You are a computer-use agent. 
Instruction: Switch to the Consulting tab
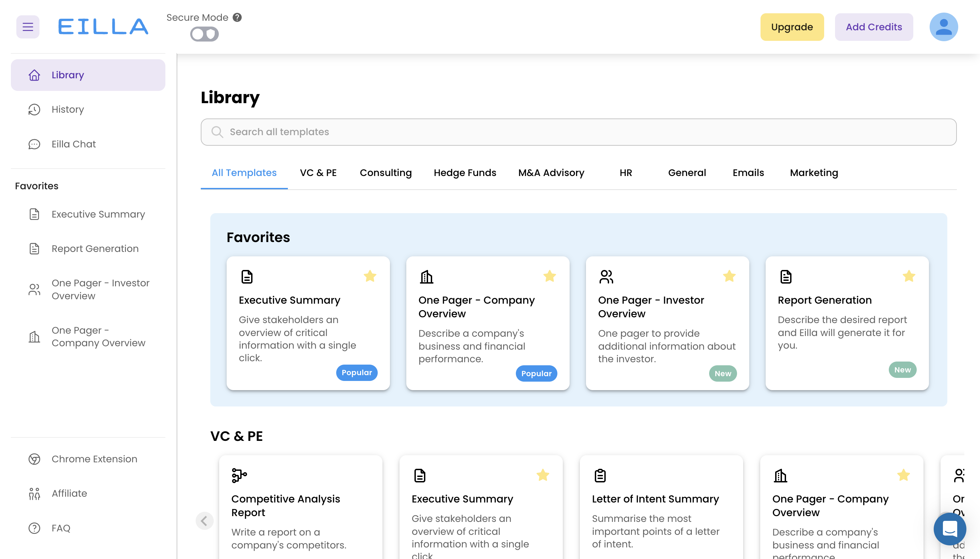[x=386, y=173]
